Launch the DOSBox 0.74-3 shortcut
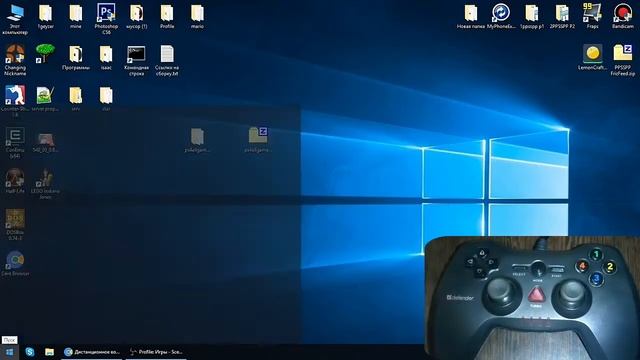This screenshot has height=360, width=640. (15, 224)
